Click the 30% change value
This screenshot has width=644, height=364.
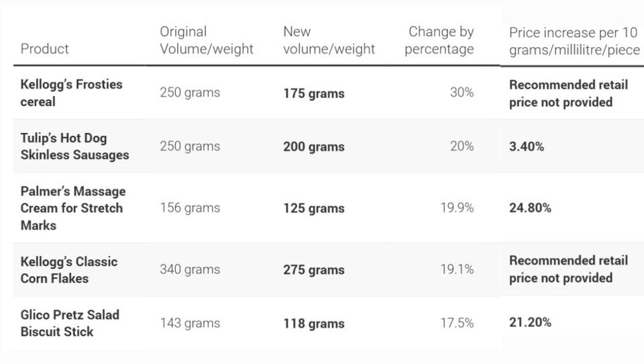click(x=462, y=92)
